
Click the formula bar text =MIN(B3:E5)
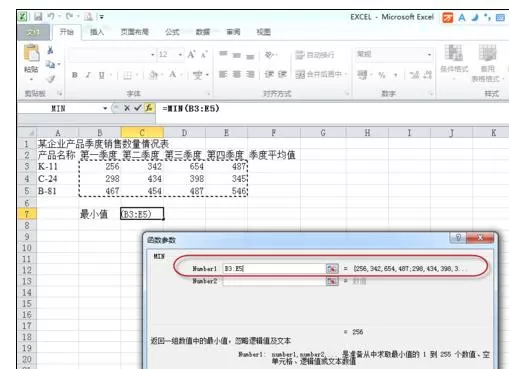(x=191, y=108)
